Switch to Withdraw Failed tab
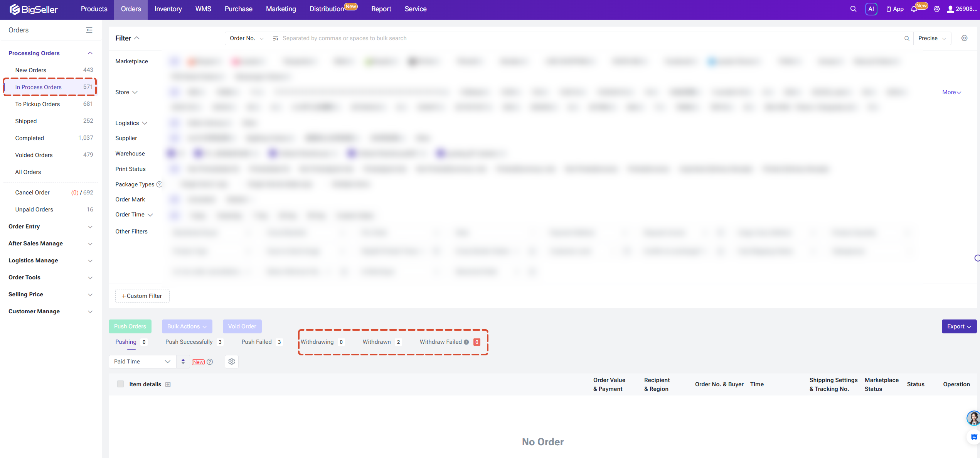 click(450, 342)
